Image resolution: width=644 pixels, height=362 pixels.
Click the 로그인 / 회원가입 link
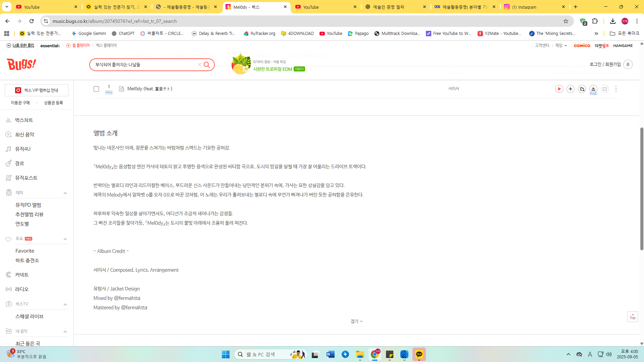coord(605,64)
